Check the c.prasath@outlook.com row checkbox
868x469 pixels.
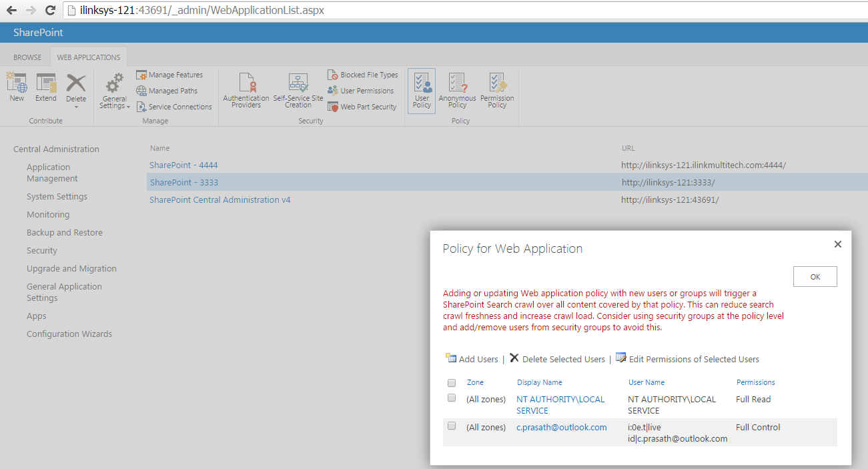(452, 426)
